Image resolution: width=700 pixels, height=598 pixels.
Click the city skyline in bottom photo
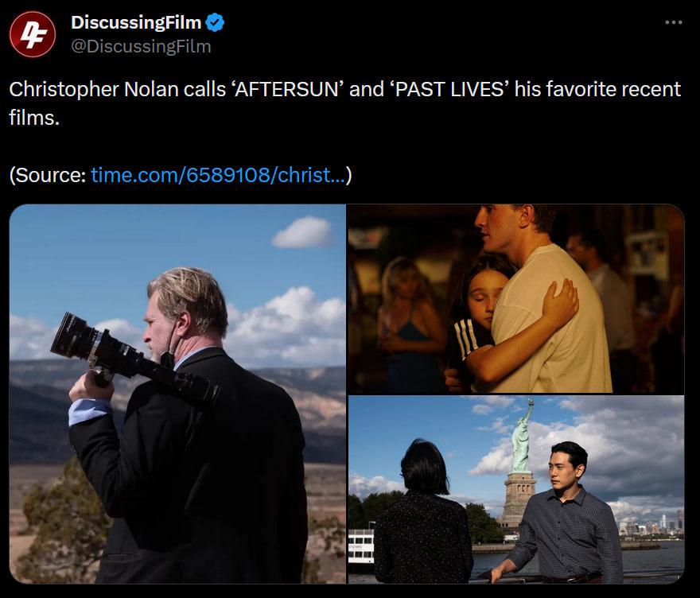[650, 526]
